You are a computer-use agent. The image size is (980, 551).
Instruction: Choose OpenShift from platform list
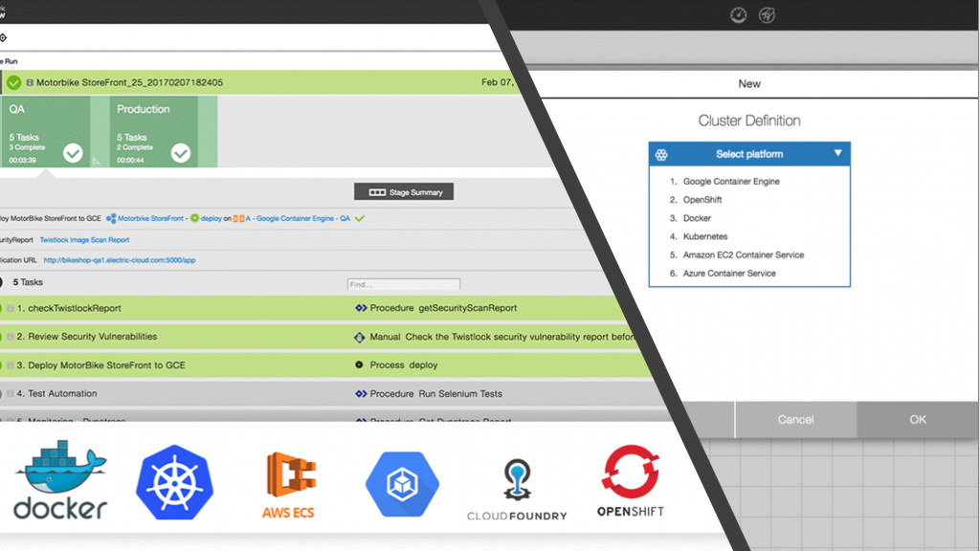[702, 200]
